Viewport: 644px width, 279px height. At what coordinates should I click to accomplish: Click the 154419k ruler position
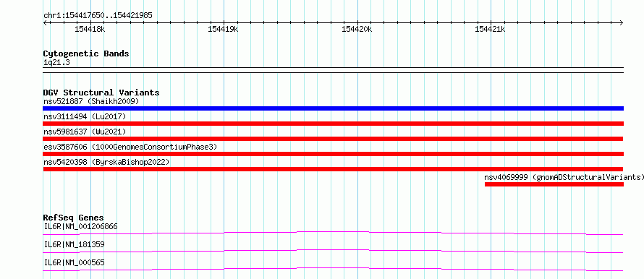pyautogui.click(x=224, y=30)
